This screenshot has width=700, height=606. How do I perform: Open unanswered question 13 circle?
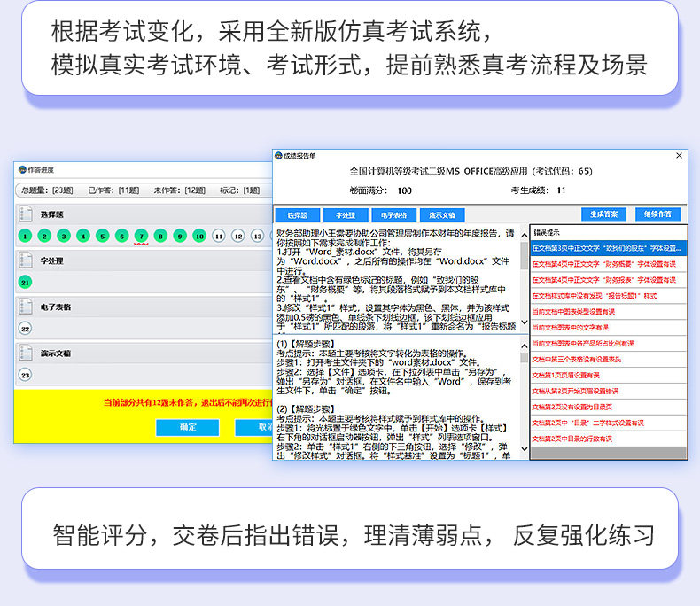tap(257, 236)
